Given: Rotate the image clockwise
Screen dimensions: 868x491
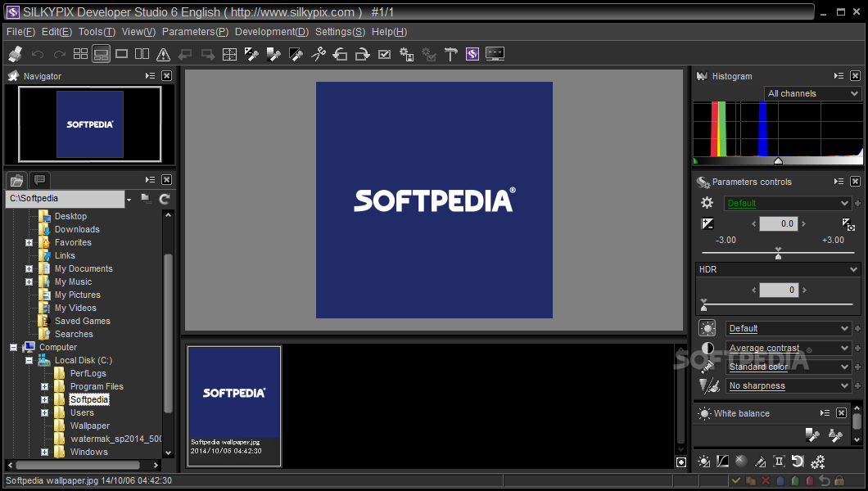Looking at the screenshot, I should (362, 54).
